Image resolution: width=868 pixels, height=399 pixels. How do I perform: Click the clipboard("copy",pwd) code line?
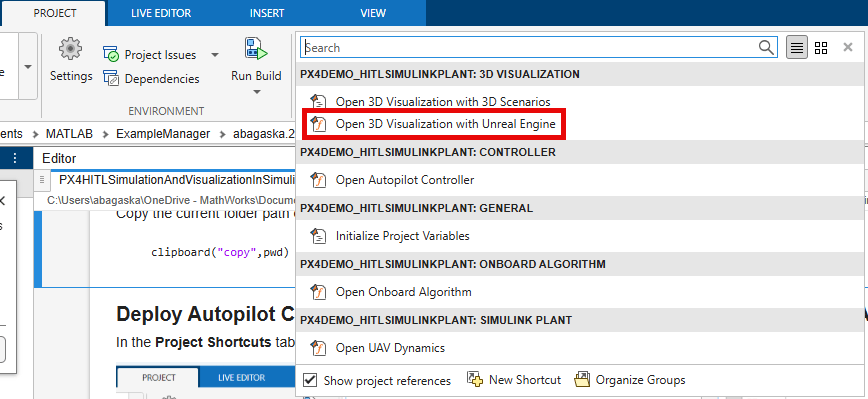pyautogui.click(x=220, y=252)
